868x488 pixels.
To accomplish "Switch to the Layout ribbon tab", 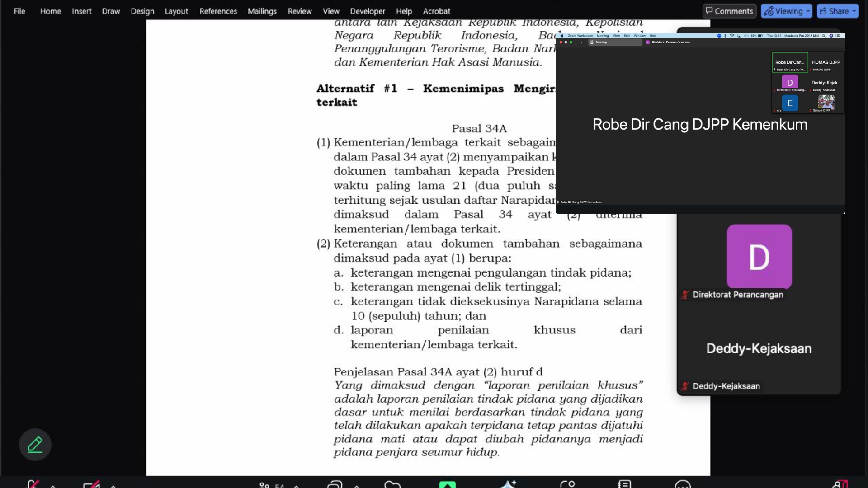I will pyautogui.click(x=176, y=11).
